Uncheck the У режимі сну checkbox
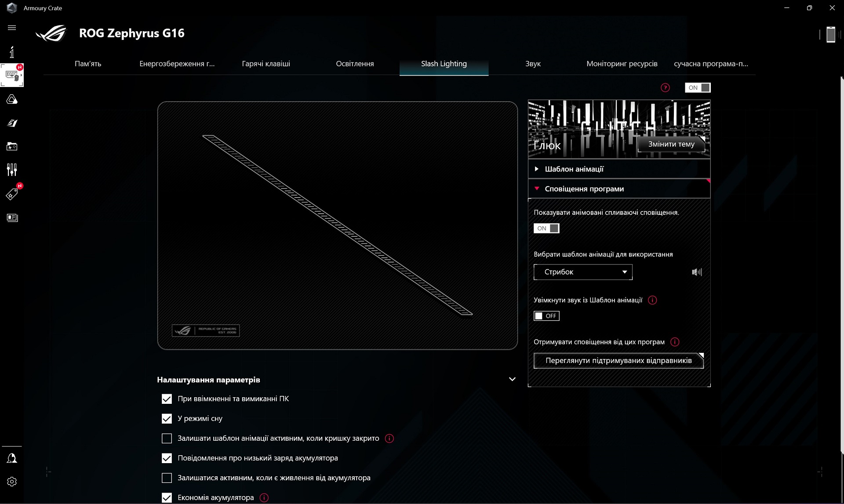Image resolution: width=844 pixels, height=504 pixels. (167, 419)
